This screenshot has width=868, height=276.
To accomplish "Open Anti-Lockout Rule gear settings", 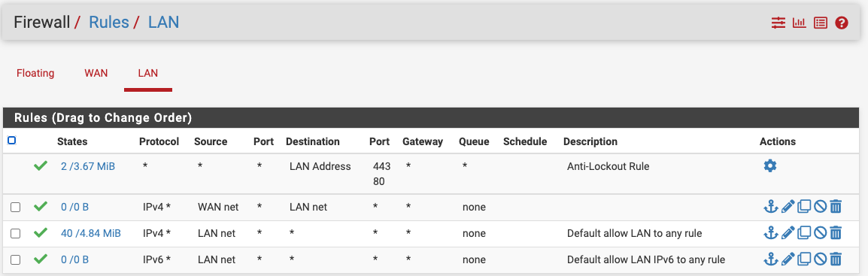I will (770, 165).
